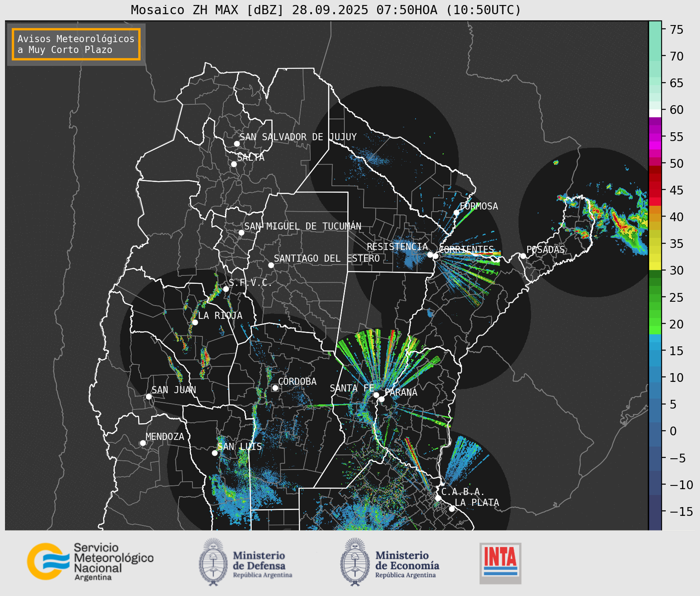Screen dimensions: 700x596
Task: Select the Córdoba city marker
Action: [x=275, y=388]
